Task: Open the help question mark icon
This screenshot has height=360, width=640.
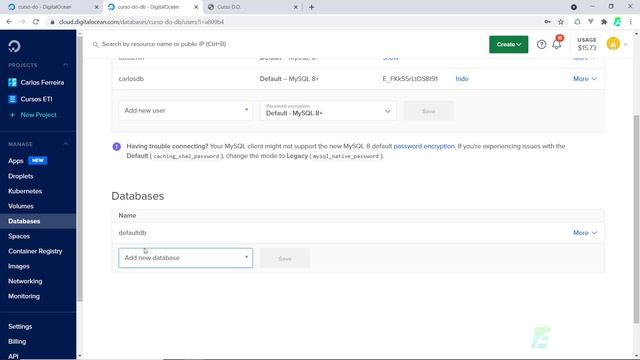Action: coord(541,44)
